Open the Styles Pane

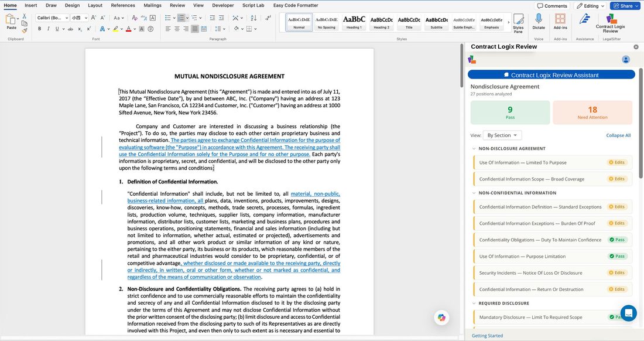tap(518, 23)
